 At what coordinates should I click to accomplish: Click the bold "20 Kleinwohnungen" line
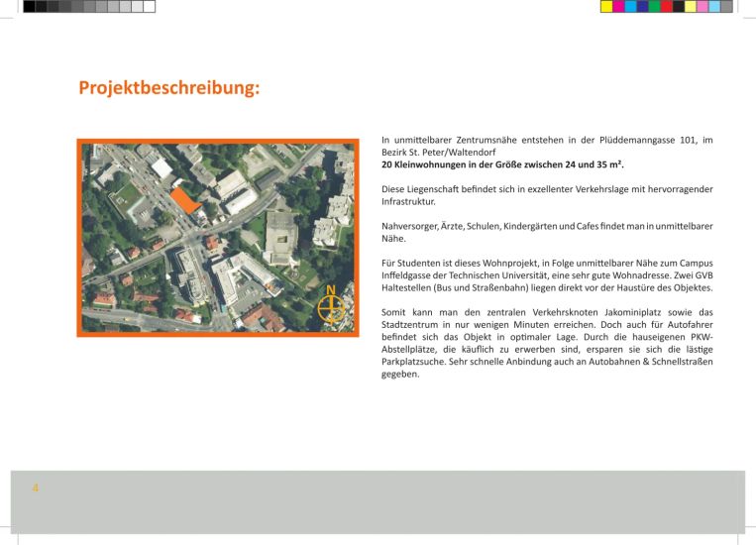pyautogui.click(x=504, y=165)
